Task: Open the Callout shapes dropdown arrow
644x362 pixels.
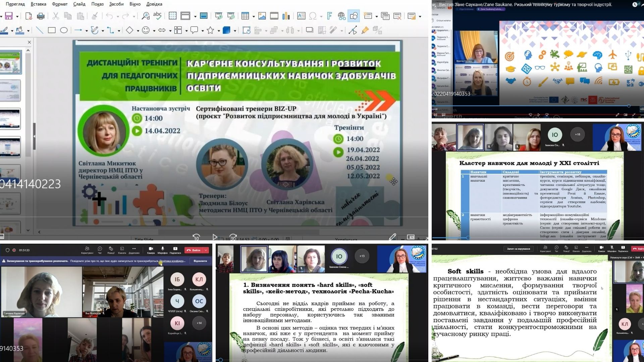Action: click(203, 30)
